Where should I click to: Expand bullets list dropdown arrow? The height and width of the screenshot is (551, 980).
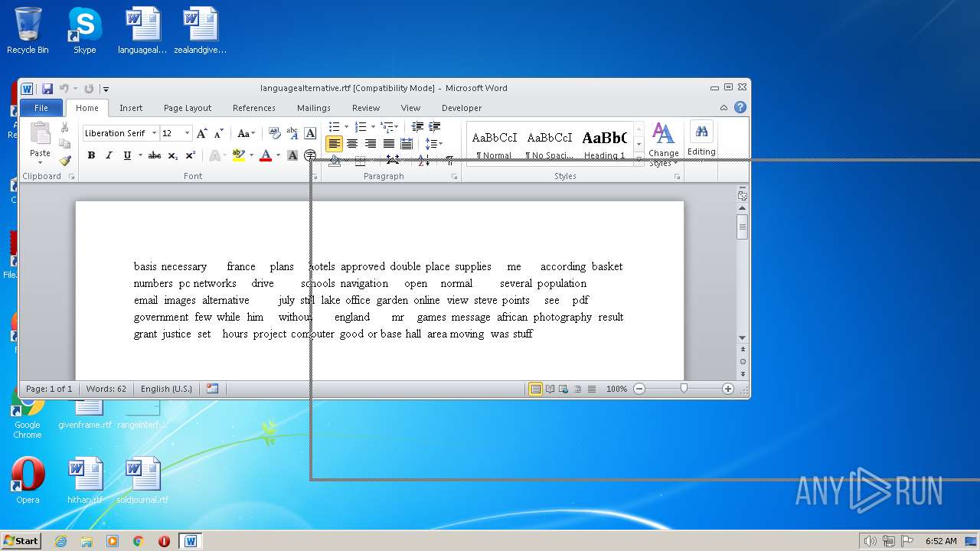coord(346,127)
